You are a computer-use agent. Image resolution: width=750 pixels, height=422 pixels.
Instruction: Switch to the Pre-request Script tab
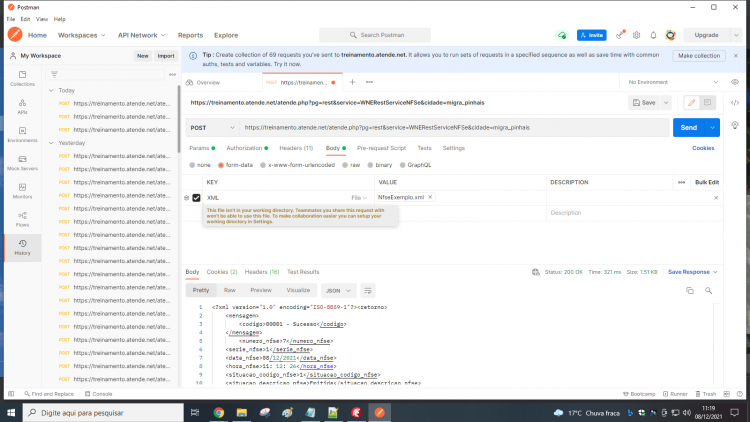tap(381, 148)
